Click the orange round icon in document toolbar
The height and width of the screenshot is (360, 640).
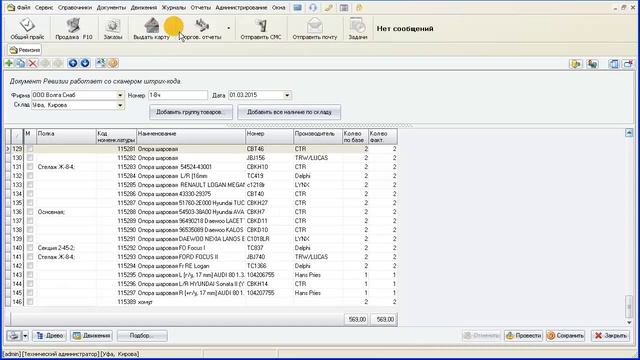(x=113, y=63)
